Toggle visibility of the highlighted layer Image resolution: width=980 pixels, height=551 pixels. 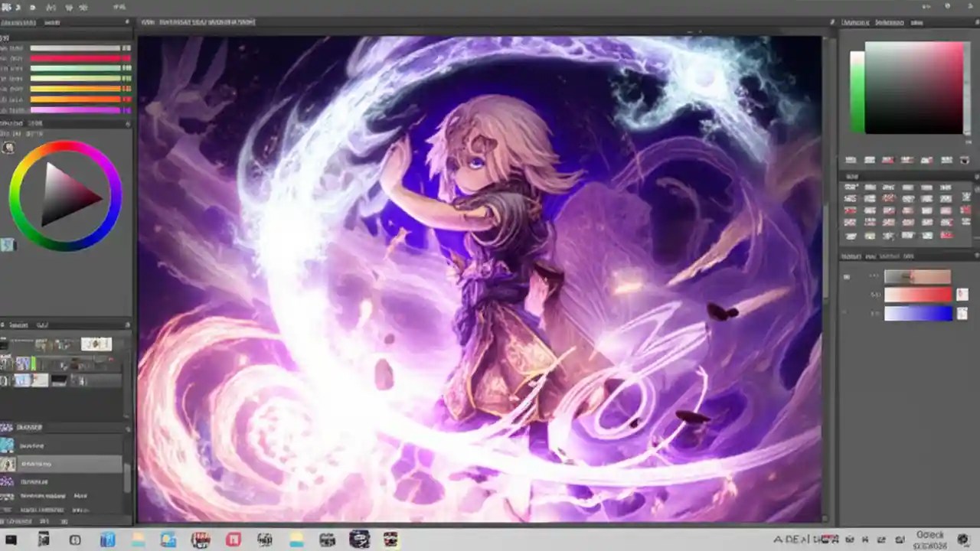pyautogui.click(x=8, y=463)
